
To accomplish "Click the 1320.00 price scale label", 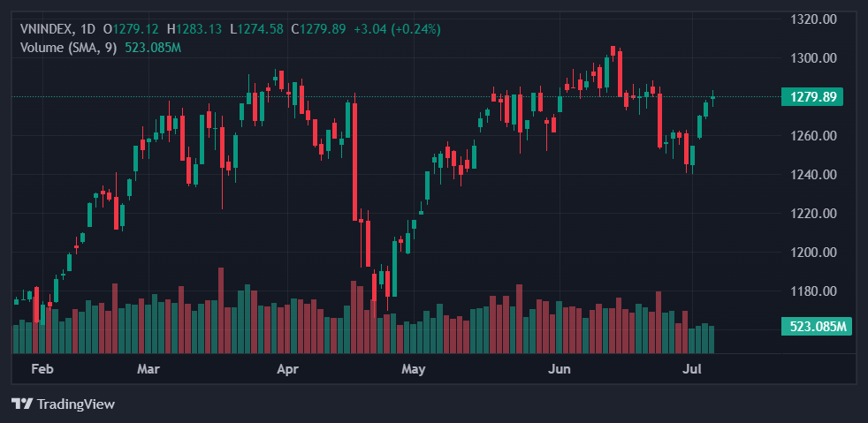I will pyautogui.click(x=811, y=19).
